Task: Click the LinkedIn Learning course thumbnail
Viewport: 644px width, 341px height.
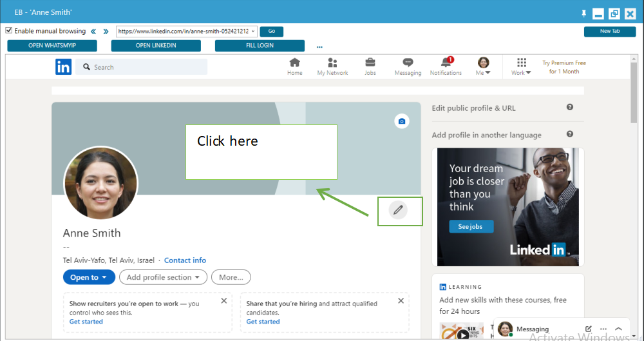Action: pos(462,331)
